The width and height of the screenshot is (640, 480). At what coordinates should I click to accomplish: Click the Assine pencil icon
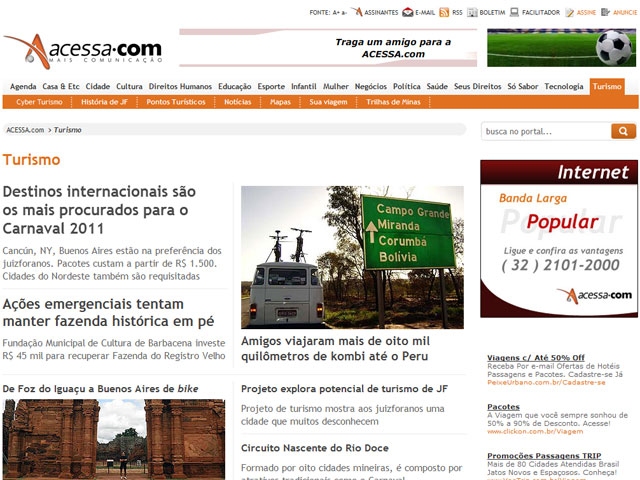point(569,13)
